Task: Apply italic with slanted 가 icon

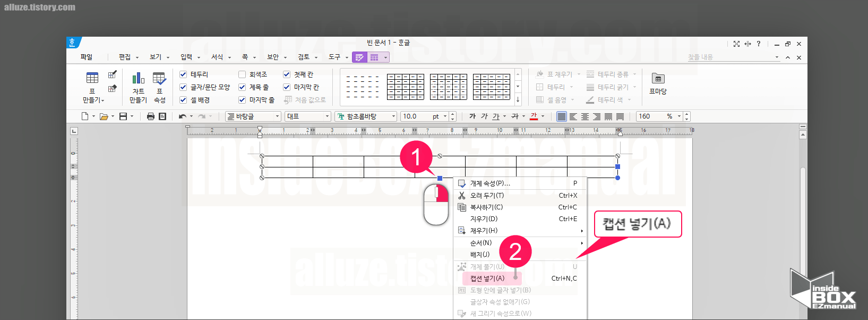Action: click(x=484, y=116)
